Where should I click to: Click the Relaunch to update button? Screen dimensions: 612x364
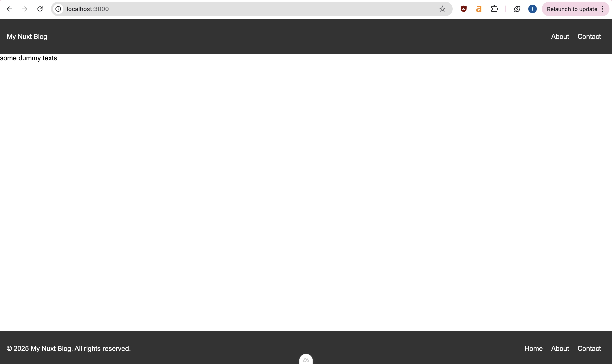572,9
